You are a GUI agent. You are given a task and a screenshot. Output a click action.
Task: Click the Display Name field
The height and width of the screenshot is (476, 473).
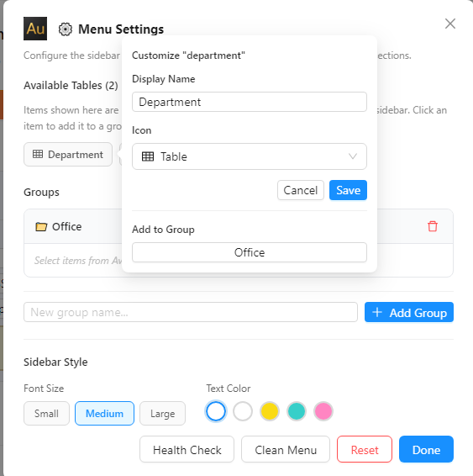250,102
